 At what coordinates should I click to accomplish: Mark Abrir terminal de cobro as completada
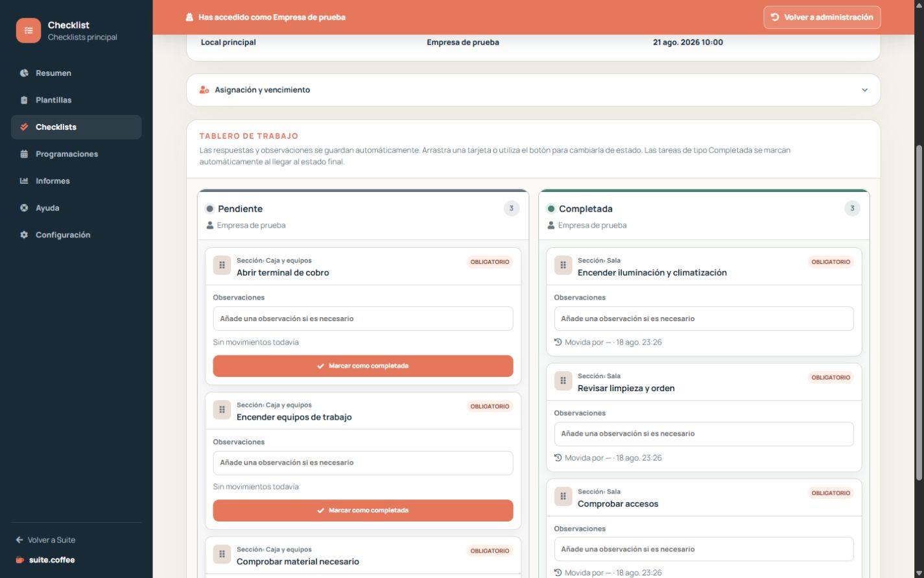click(x=363, y=366)
